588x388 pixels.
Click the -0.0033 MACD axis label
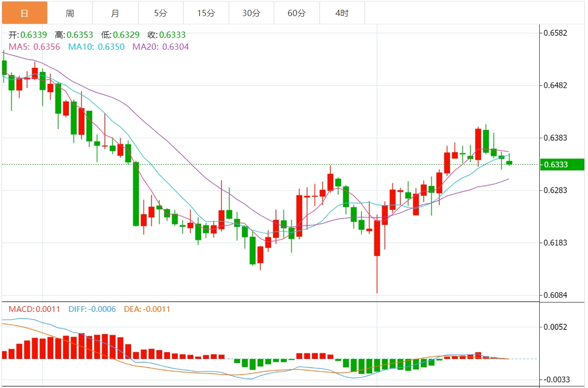556,380
